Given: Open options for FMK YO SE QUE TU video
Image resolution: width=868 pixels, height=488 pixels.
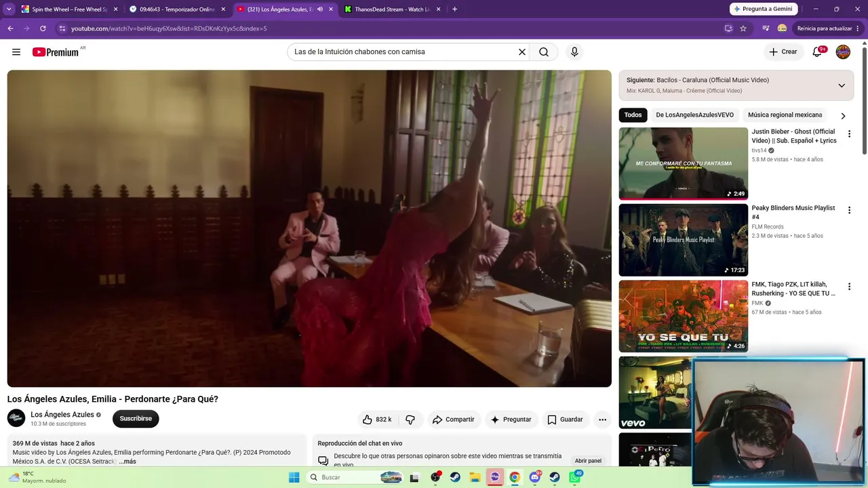Looking at the screenshot, I should (849, 287).
